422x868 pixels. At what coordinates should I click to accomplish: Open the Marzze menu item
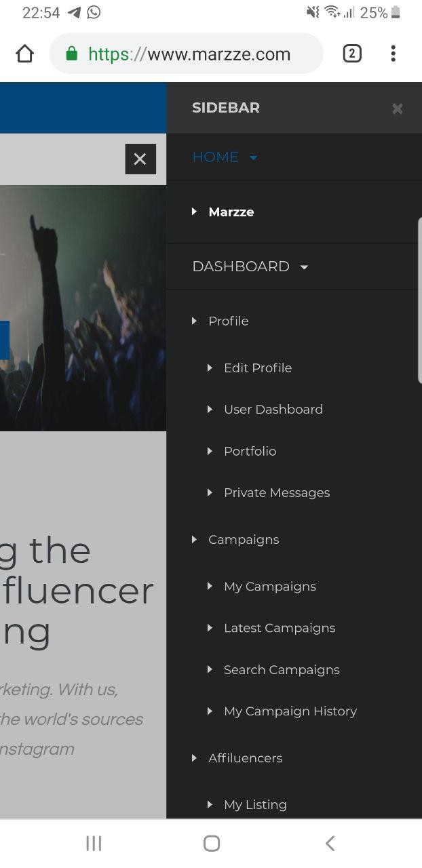pyautogui.click(x=231, y=212)
